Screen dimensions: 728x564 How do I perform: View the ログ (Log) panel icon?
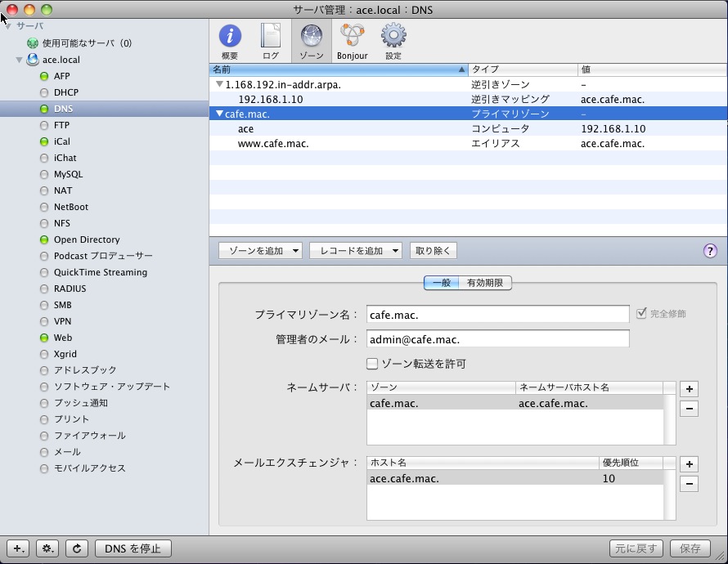click(272, 35)
